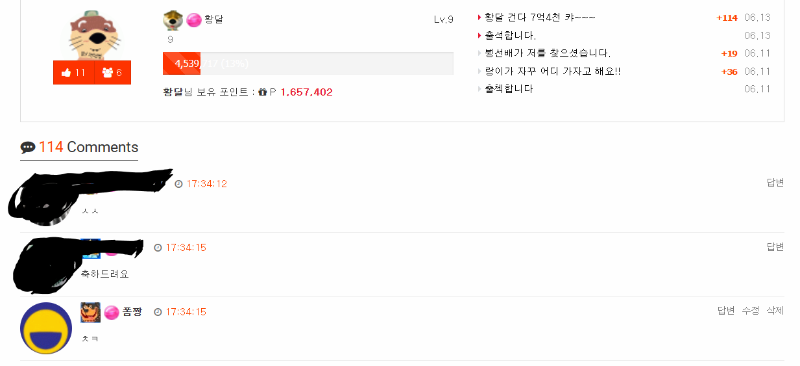Click the otter profile avatar image
Screen dimensions: 800x366
tap(92, 36)
